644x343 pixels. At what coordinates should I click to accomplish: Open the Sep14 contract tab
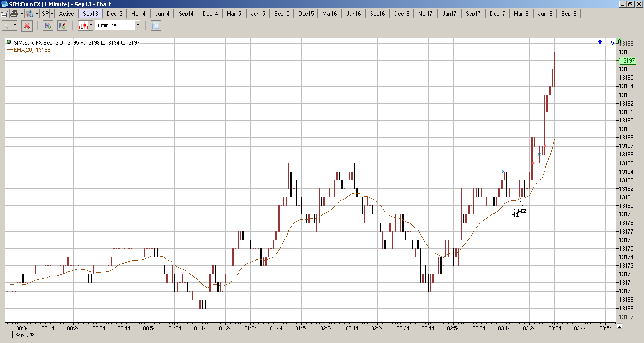tap(186, 14)
